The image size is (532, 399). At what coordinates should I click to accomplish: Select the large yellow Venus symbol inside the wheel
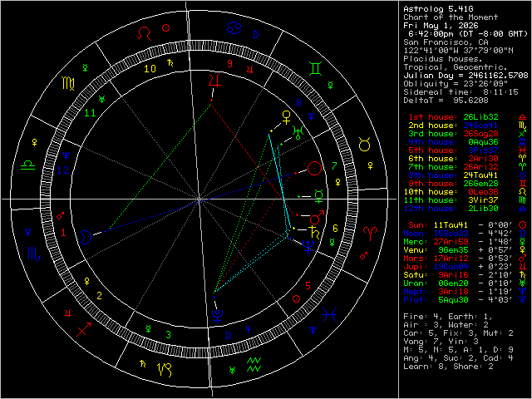click(x=287, y=117)
